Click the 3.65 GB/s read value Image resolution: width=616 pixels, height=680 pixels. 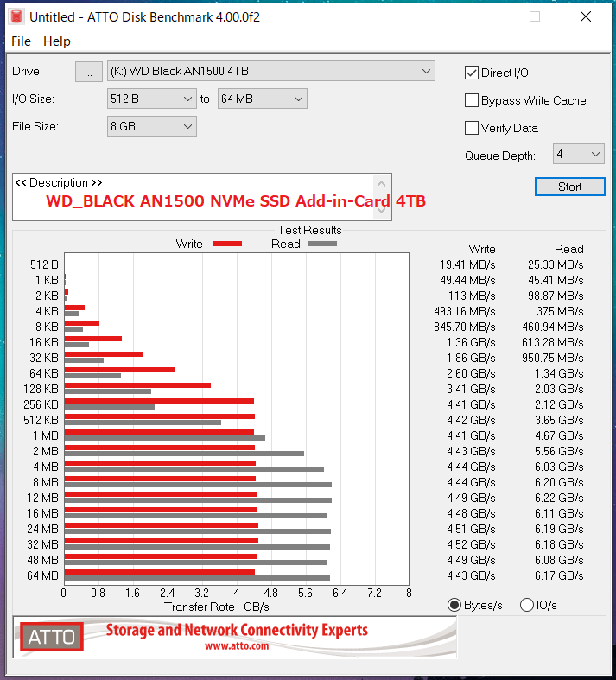point(559,420)
